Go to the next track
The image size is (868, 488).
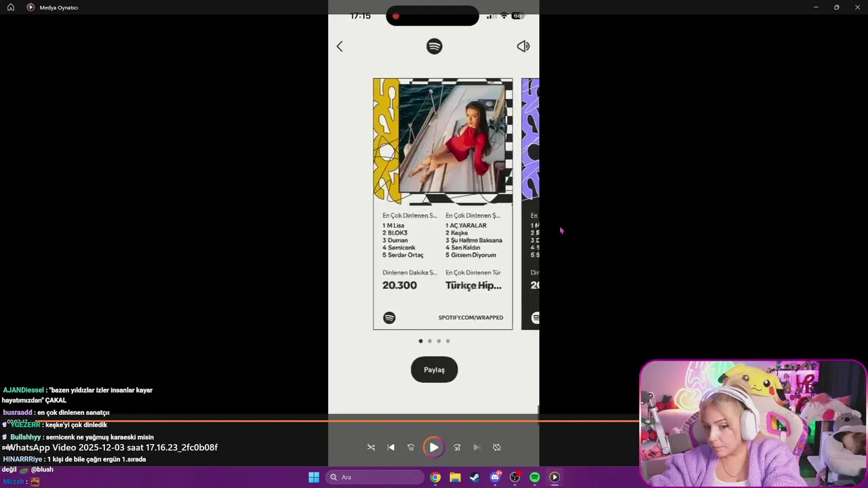click(x=477, y=447)
